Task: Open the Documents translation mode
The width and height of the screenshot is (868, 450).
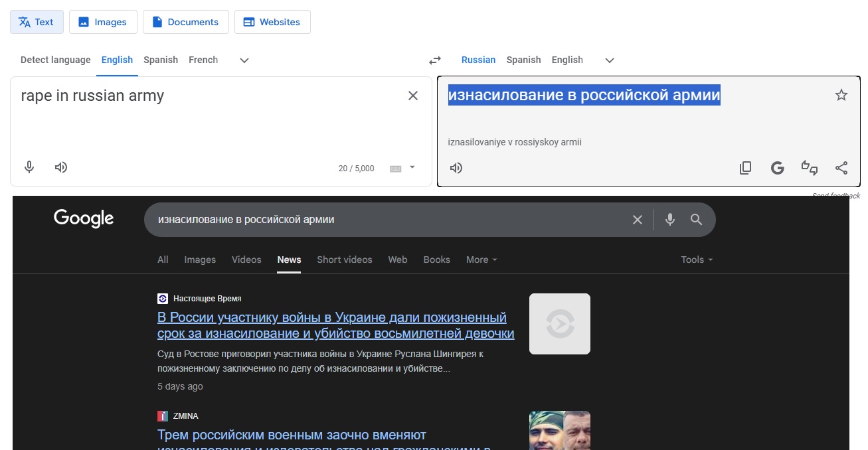Action: coord(186,22)
